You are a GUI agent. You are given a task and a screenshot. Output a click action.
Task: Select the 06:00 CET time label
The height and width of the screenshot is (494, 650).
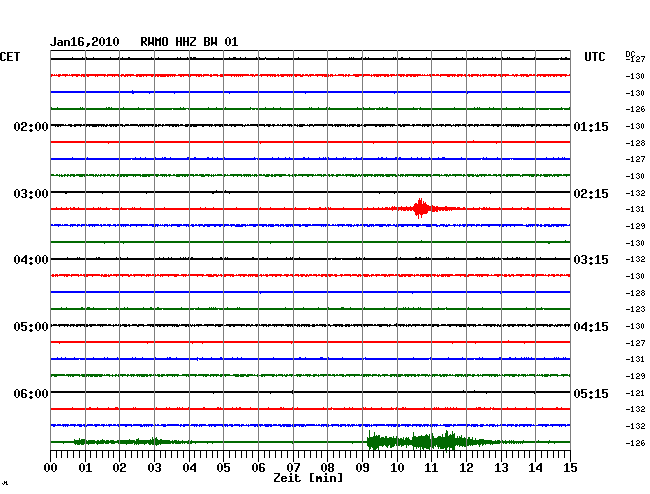point(31,393)
